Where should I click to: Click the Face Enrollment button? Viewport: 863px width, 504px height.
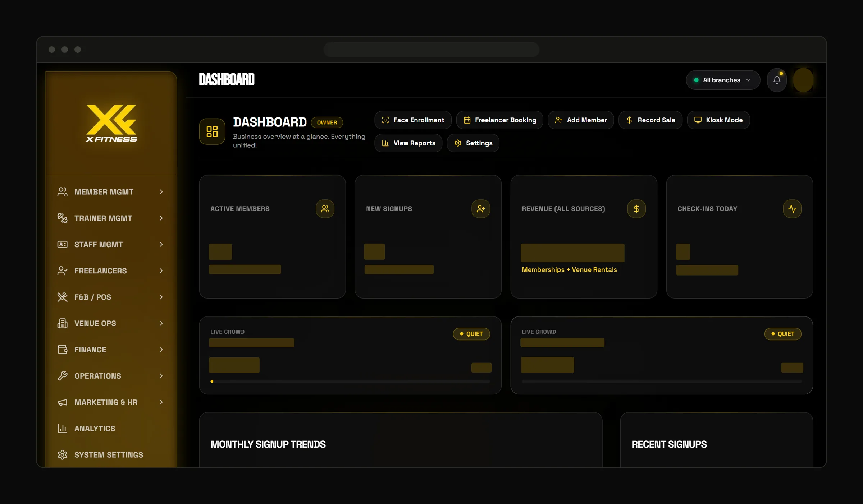point(413,120)
